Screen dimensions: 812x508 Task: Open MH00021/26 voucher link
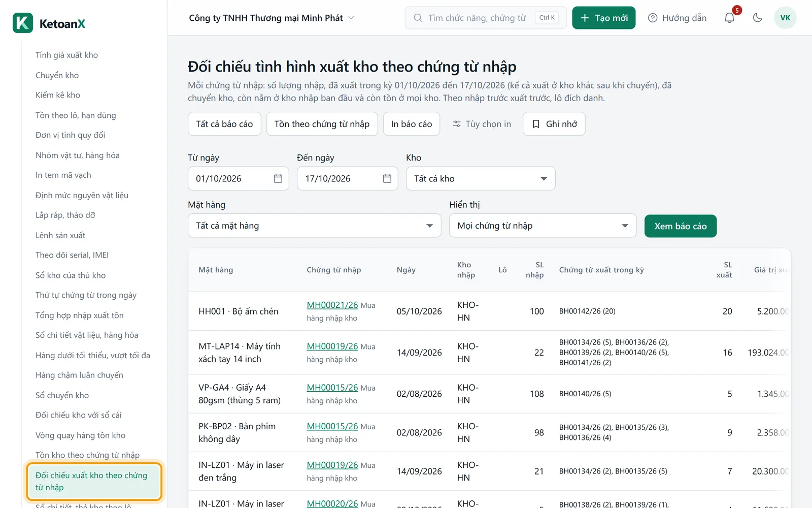[332, 305]
